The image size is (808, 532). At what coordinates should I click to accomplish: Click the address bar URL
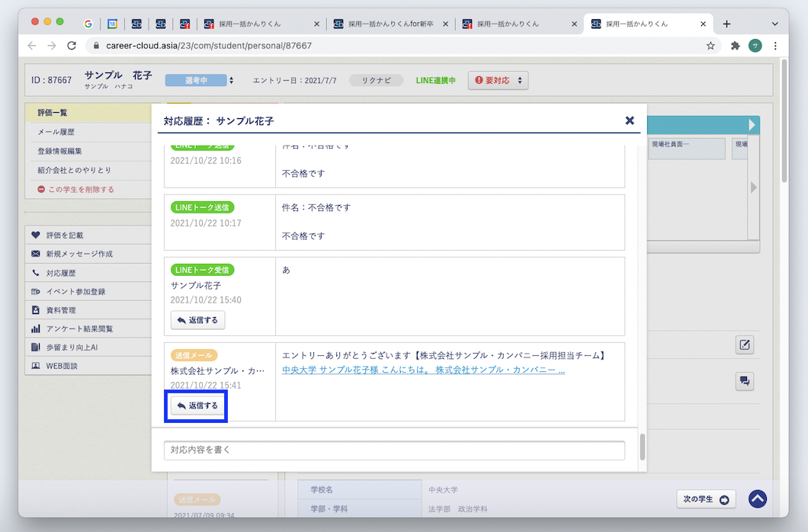click(209, 46)
